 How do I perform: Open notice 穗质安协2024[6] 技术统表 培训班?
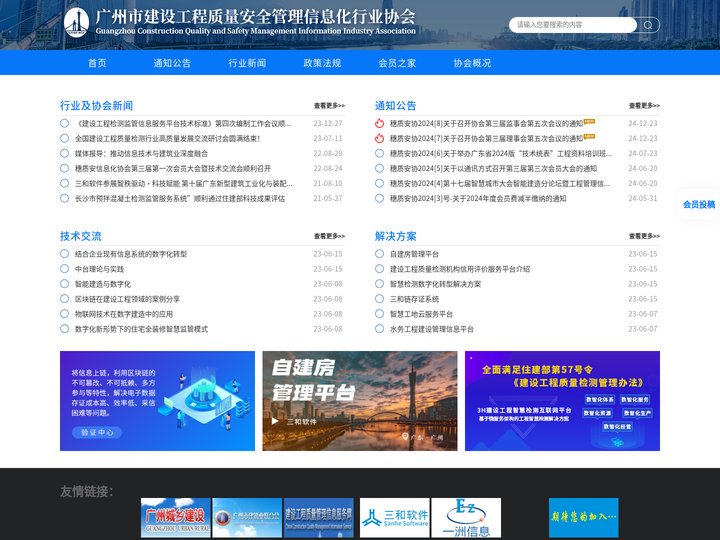point(501,153)
